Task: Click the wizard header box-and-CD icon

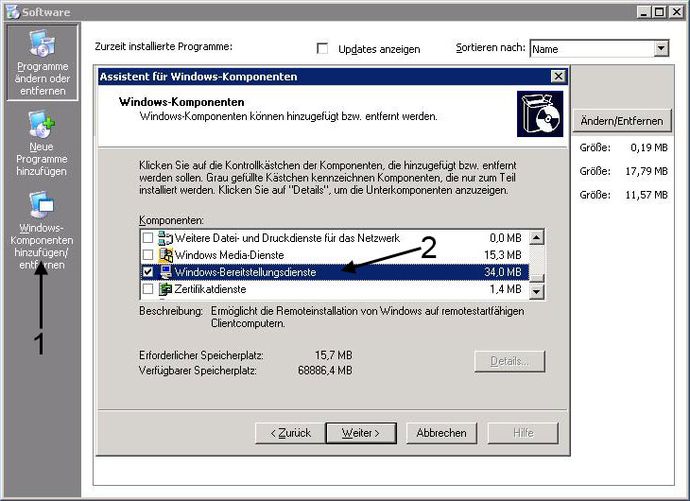Action: pyautogui.click(x=540, y=113)
